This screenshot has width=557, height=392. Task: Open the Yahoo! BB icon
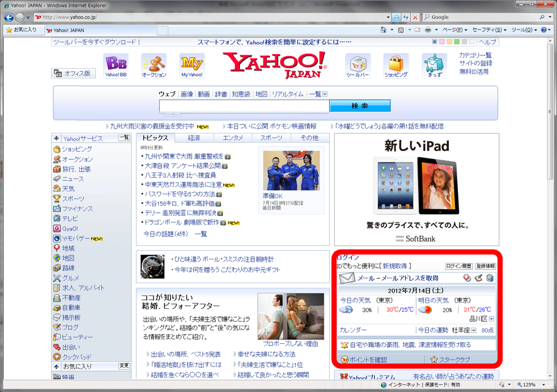116,66
